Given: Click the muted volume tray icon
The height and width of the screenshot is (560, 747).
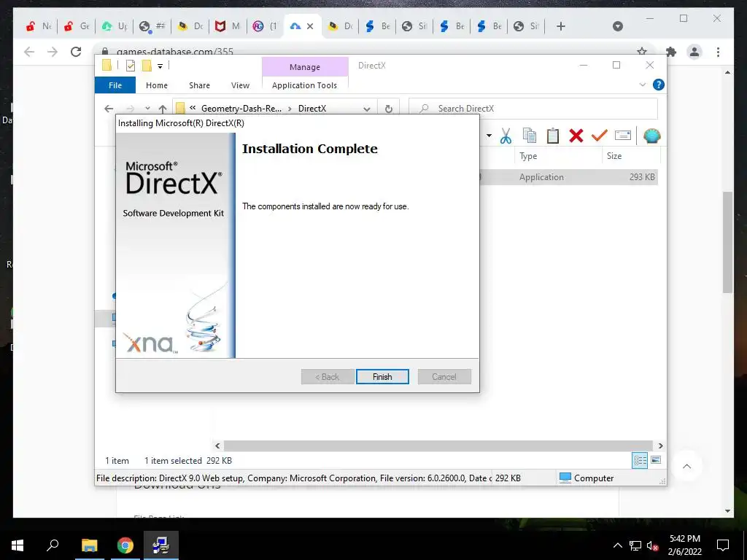Looking at the screenshot, I should tap(653, 545).
